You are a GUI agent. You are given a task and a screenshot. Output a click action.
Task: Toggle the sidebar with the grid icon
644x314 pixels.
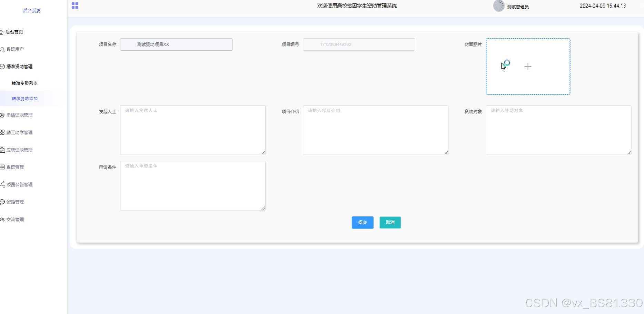click(75, 6)
